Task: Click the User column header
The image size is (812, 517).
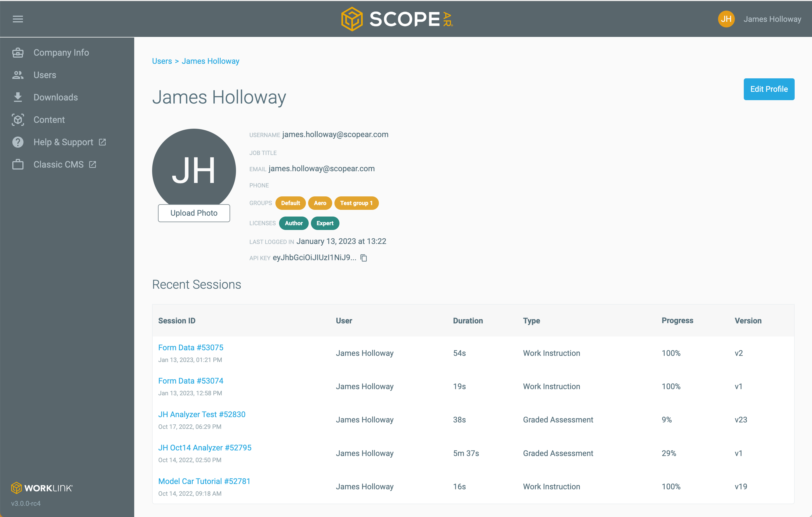Action: [x=344, y=321]
